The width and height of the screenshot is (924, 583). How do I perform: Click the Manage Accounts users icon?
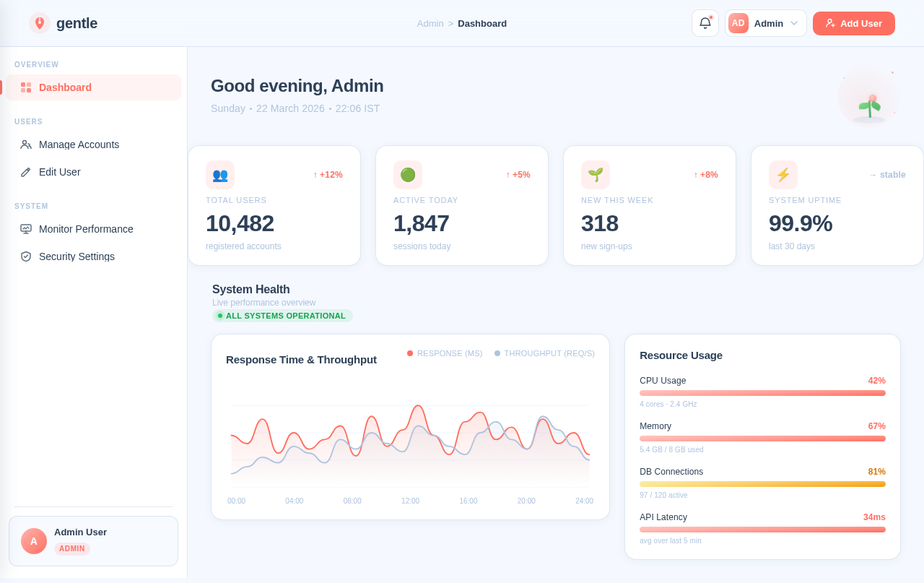[x=25, y=144]
